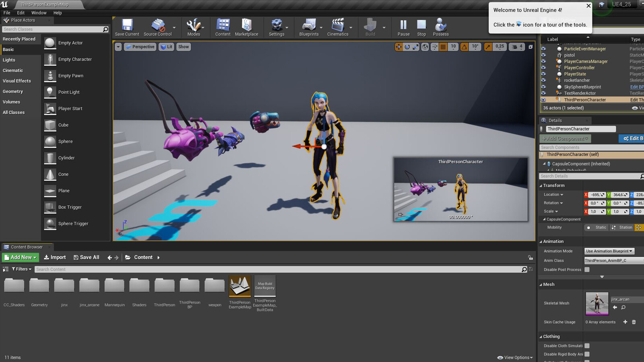This screenshot has width=644, height=362.
Task: Stop the play session
Action: point(421,27)
